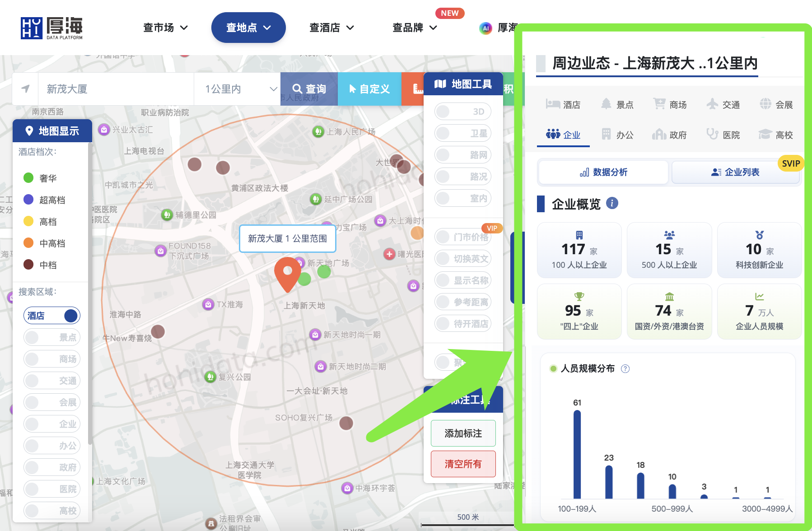Image resolution: width=812 pixels, height=531 pixels.
Task: Open the 企业列表 tab
Action: coord(735,172)
